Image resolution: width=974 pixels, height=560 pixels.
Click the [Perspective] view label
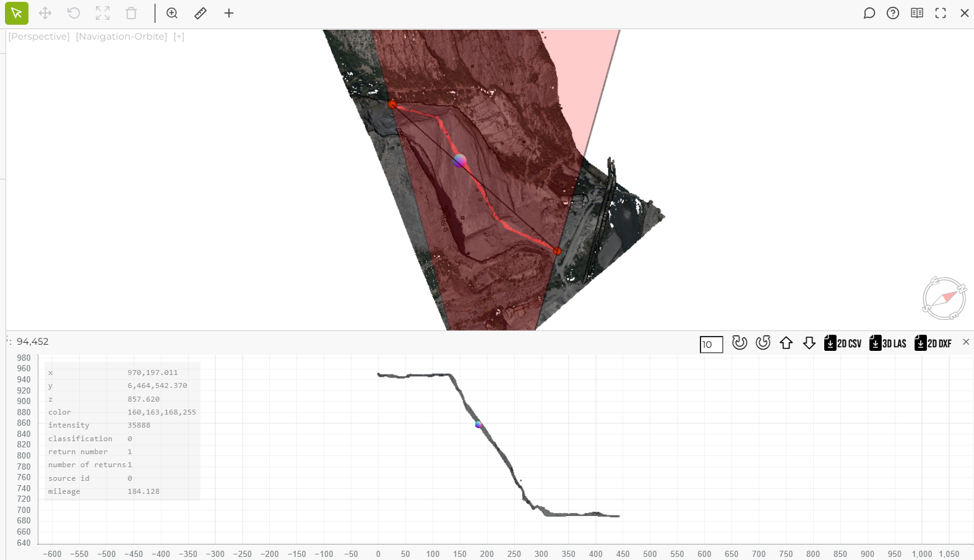point(39,37)
